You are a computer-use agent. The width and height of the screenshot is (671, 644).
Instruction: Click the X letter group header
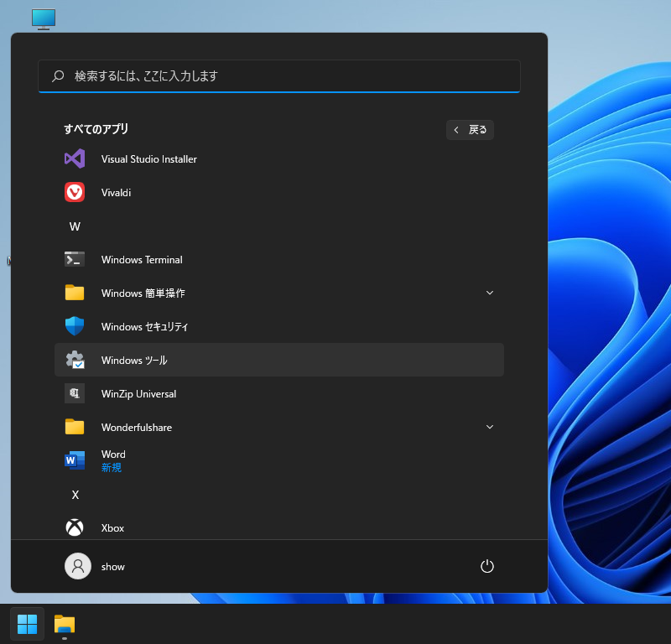(75, 495)
